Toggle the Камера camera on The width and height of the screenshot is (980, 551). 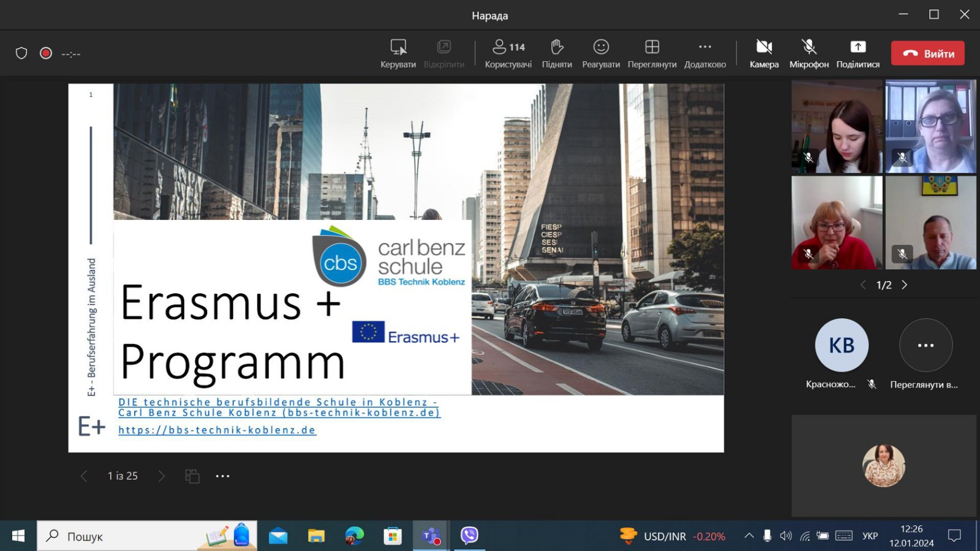[764, 48]
